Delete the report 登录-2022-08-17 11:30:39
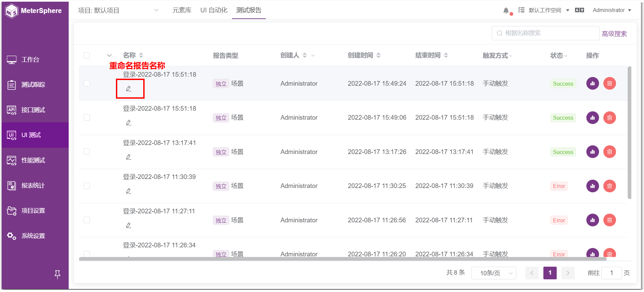The width and height of the screenshot is (644, 292). pyautogui.click(x=609, y=186)
